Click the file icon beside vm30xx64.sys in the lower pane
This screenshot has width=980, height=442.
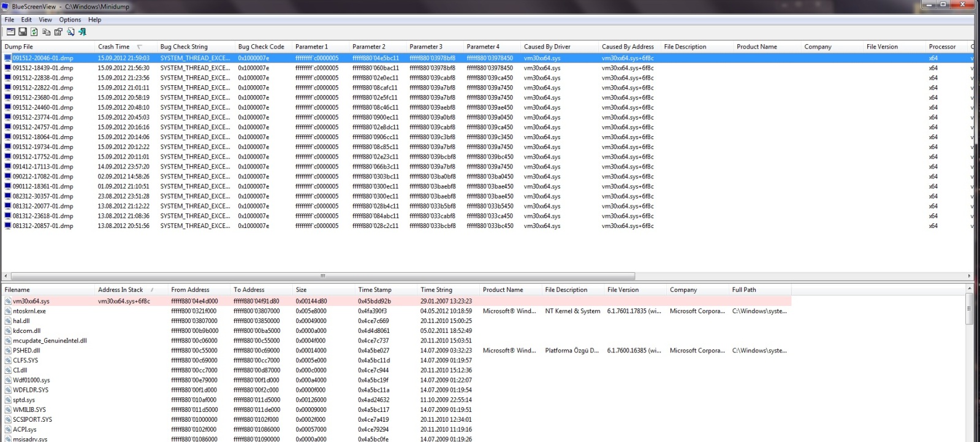8,301
